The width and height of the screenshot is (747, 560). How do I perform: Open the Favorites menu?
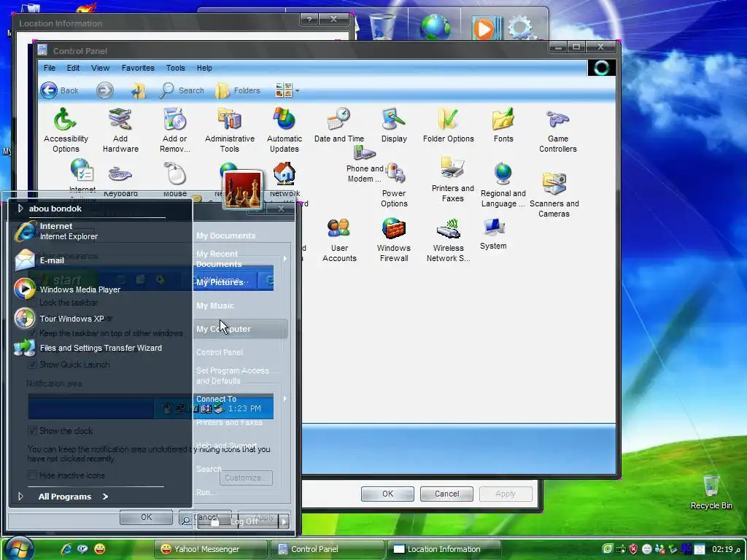click(138, 68)
